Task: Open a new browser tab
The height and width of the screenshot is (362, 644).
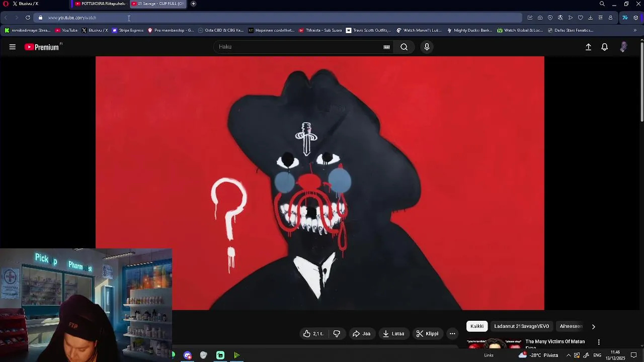Action: tap(193, 4)
